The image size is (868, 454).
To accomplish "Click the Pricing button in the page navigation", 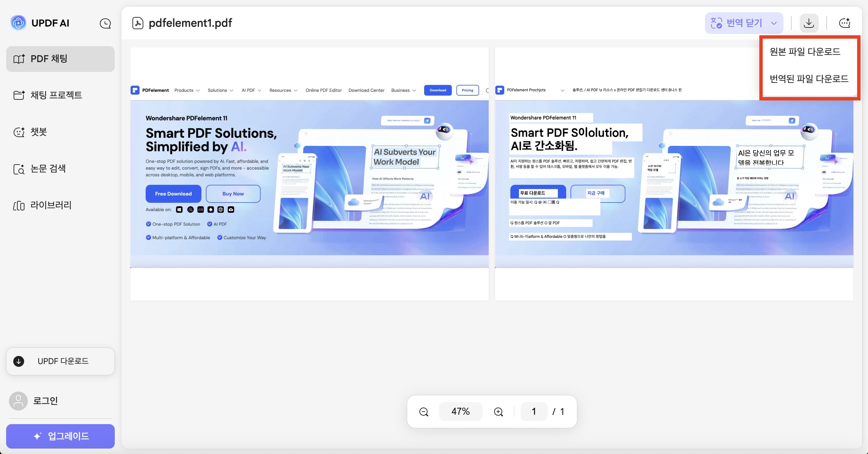I will [x=468, y=90].
